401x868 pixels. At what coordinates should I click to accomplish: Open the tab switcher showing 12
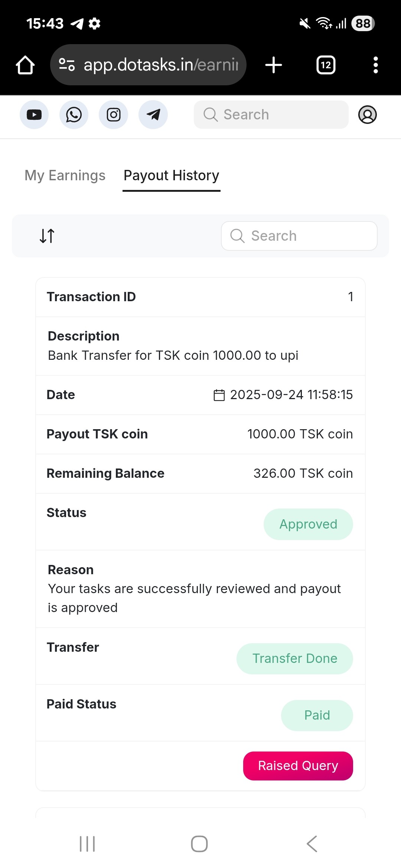326,65
